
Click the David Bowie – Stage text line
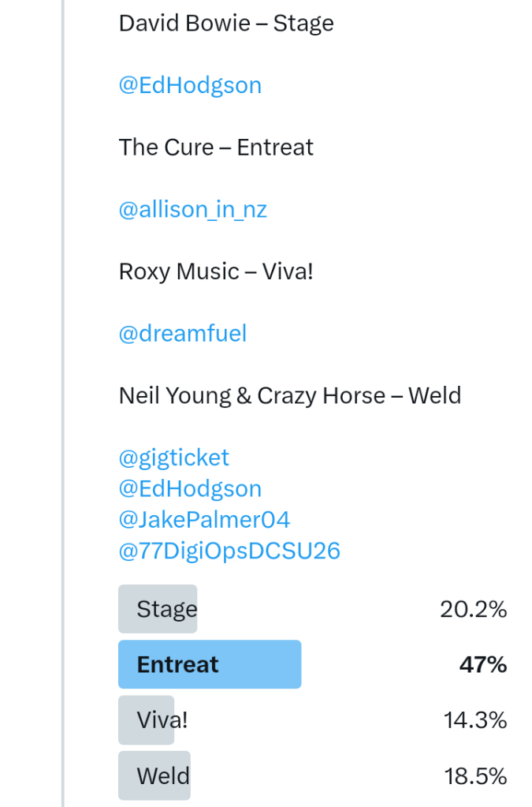(226, 23)
